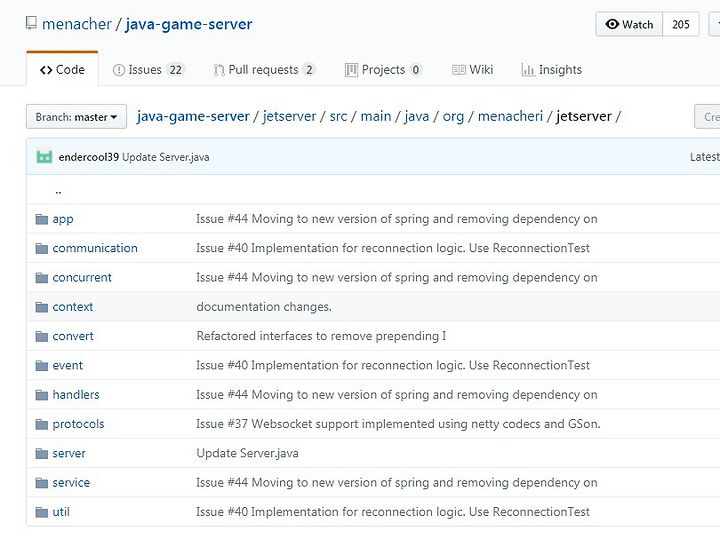This screenshot has width=720, height=539.
Task: Open the Wiki tab
Action: point(472,70)
